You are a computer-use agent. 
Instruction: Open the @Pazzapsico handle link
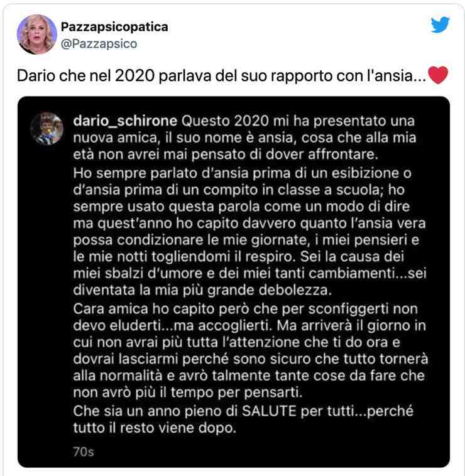tap(99, 44)
